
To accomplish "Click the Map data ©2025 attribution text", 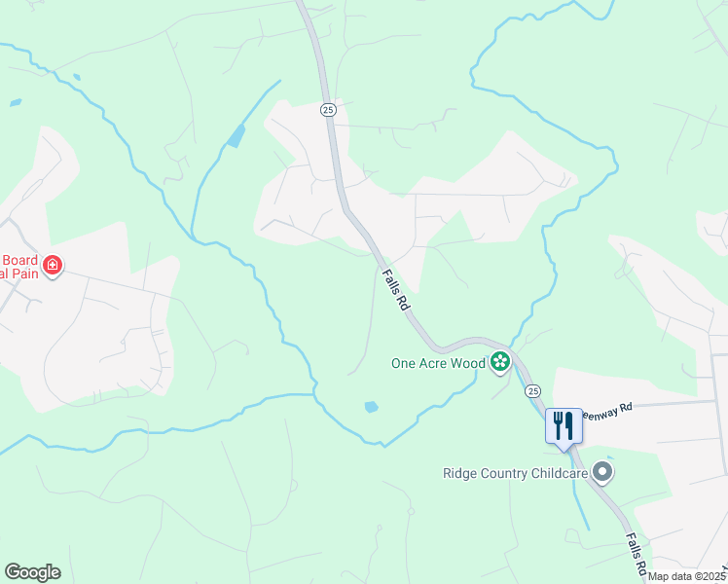I will point(686,576).
